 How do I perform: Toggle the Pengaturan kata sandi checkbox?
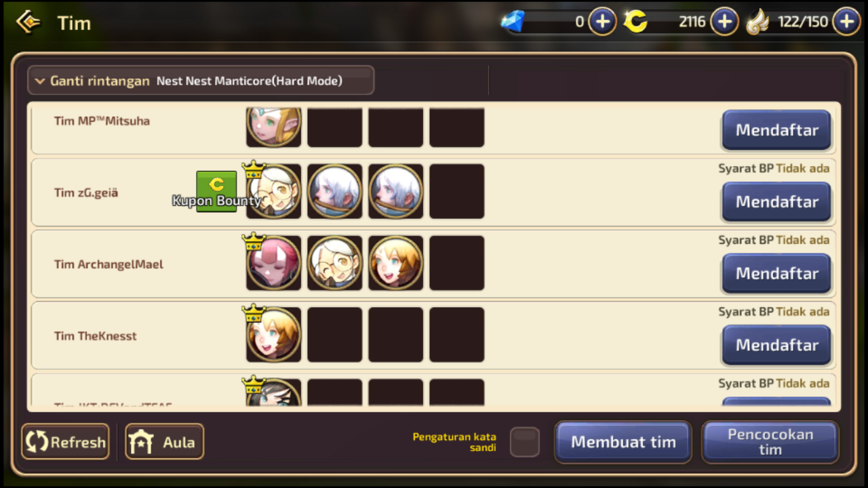(525, 442)
